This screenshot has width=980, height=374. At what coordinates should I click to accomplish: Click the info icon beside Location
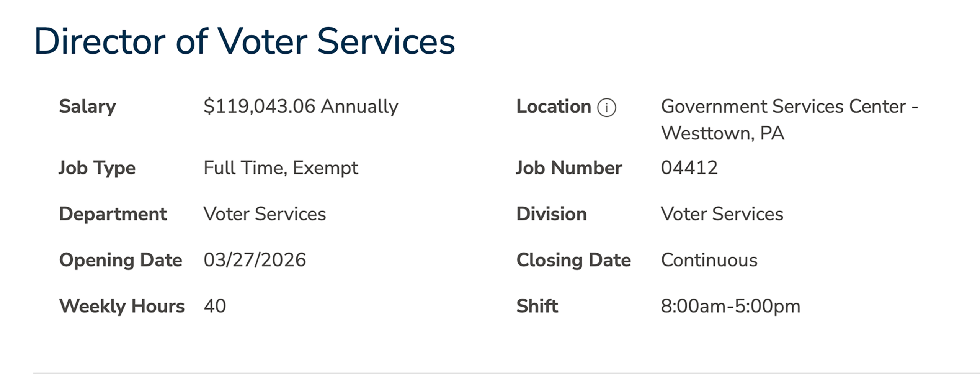pos(606,108)
